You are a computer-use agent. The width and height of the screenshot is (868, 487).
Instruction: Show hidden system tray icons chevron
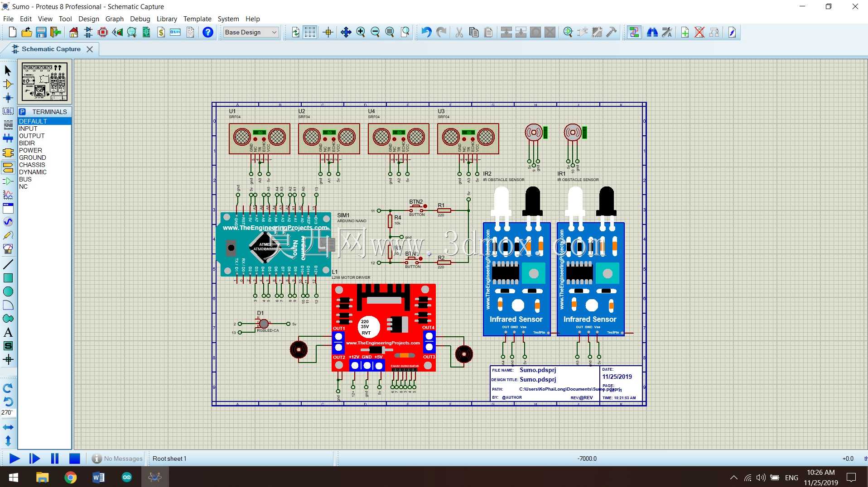(x=733, y=477)
